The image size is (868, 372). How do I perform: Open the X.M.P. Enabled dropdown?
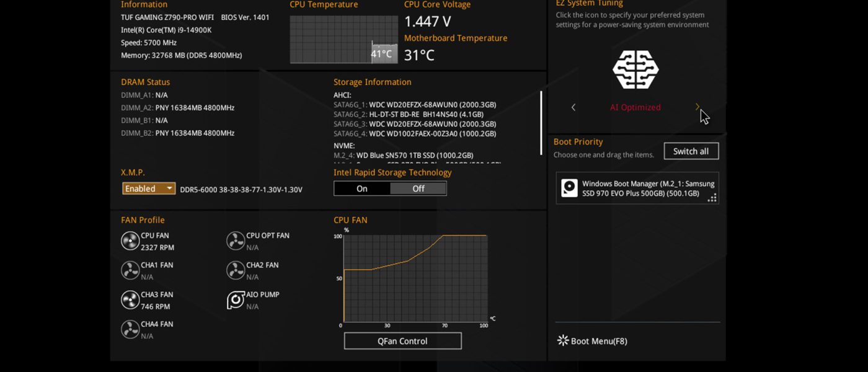pos(149,188)
